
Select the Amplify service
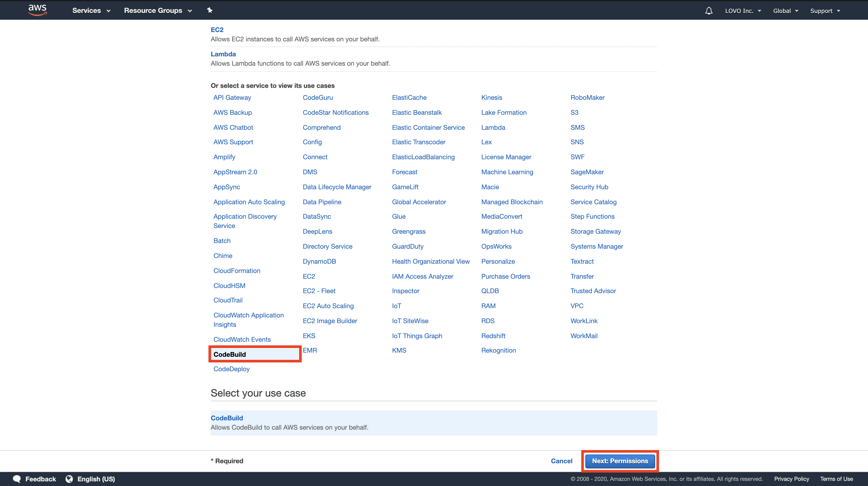point(224,157)
